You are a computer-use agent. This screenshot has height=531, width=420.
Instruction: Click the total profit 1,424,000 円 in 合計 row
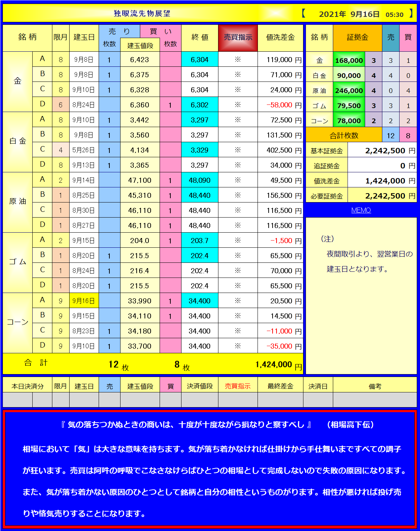(279, 365)
